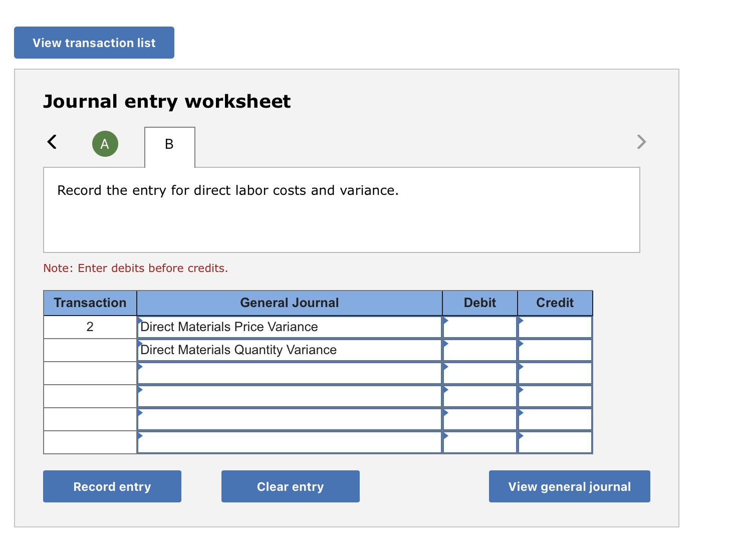Click the third row Credit cell

555,373
